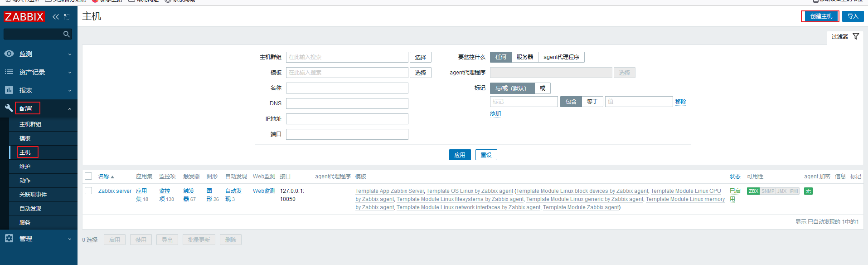Open 自动发现 3 link in host row
868x265 pixels.
click(233, 195)
